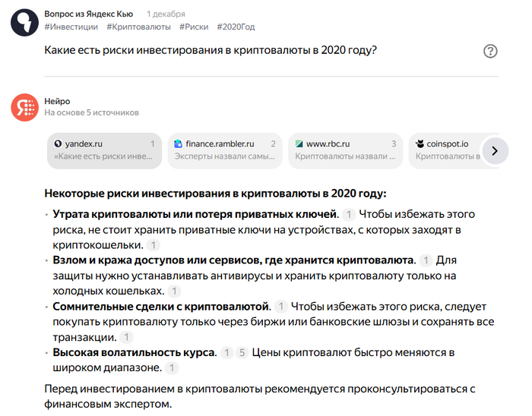Image resolution: width=532 pixels, height=416 pixels.
Task: Click the Yandex Q question author avatar
Action: 24,22
